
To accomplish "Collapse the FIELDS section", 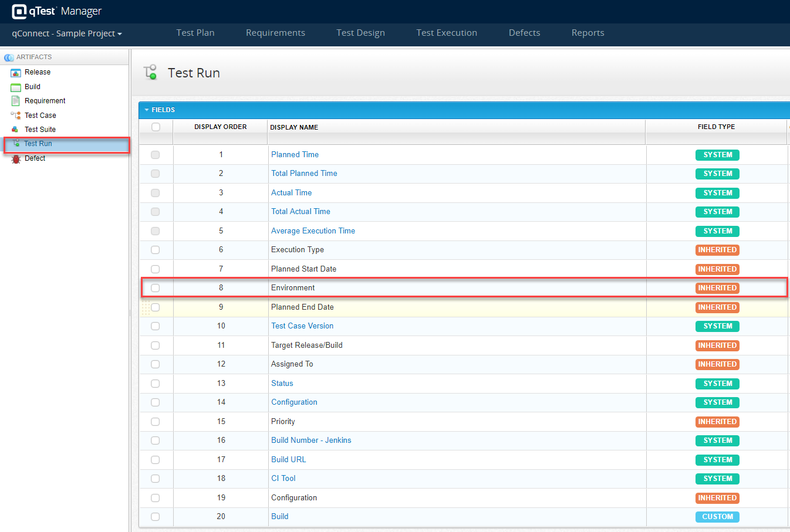I will [147, 110].
